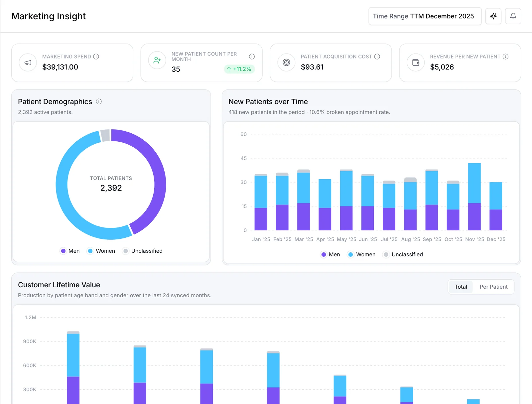Click the wallet icon on Revenue Per New Patient card
This screenshot has width=532, height=404.
tap(416, 63)
